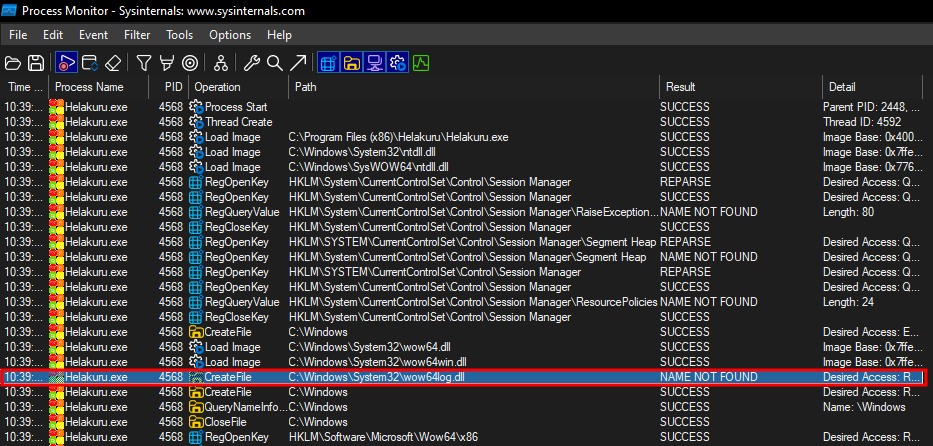Click the Parent PID: 2448 detail
Image resolution: width=933 pixels, height=446 pixels.
873,107
